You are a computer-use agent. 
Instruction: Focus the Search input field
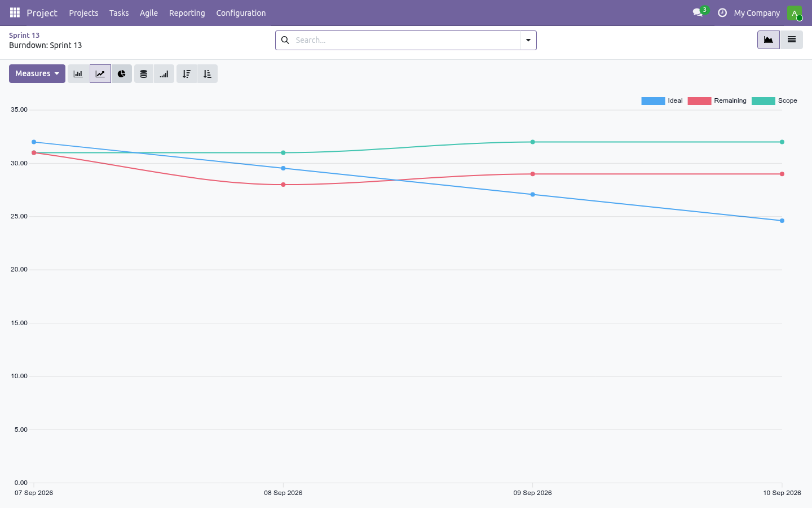coord(406,40)
